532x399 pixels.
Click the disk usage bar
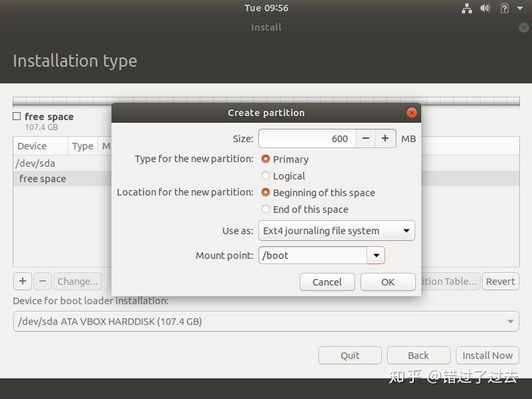coord(266,101)
